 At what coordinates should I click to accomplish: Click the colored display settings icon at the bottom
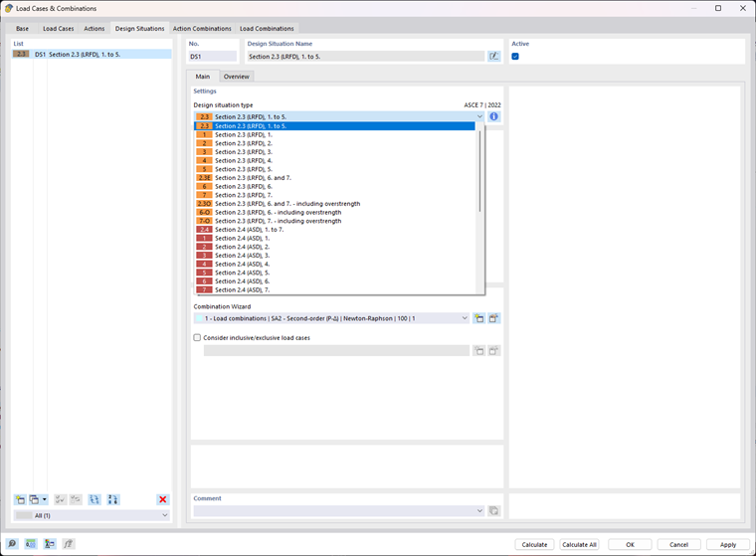click(49, 544)
